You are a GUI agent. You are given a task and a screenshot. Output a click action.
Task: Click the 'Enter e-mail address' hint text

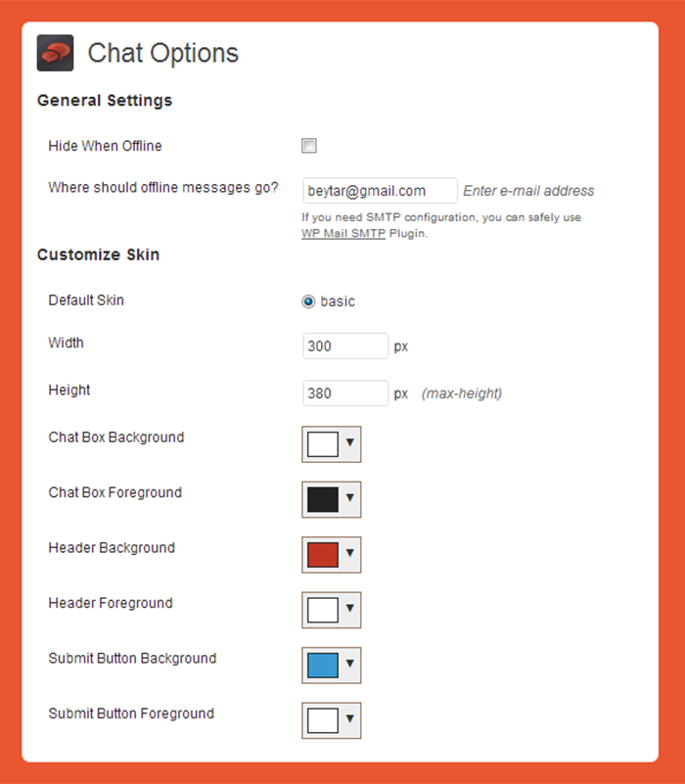click(x=528, y=191)
